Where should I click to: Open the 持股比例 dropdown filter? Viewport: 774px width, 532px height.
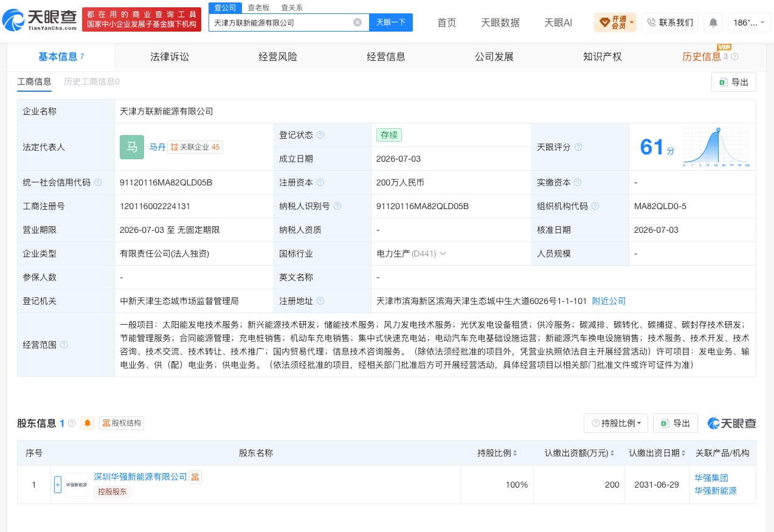pos(616,423)
